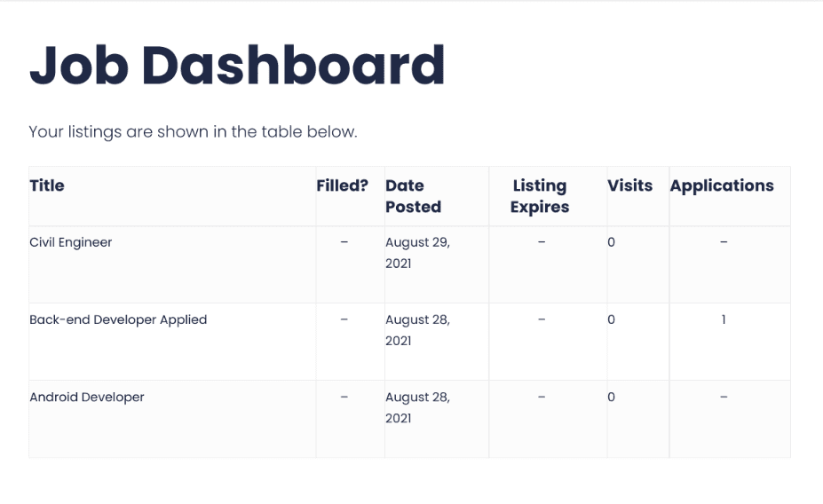Viewport: 823px width, 504px height.
Task: Open the Android Developer job listing
Action: pyautogui.click(x=87, y=397)
